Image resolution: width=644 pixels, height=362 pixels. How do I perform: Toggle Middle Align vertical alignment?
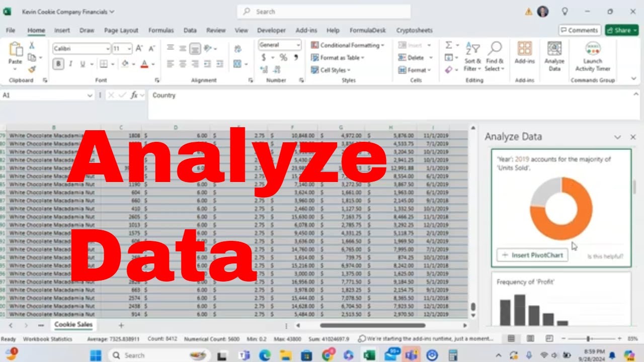coord(183,48)
